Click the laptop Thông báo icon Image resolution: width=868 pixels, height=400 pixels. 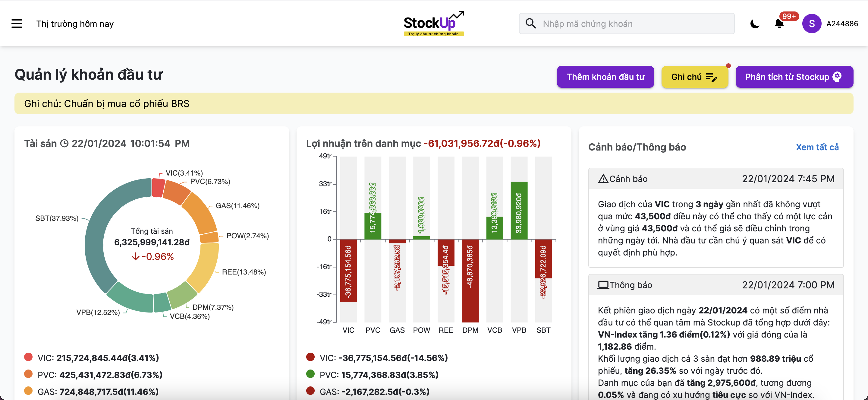[603, 285]
